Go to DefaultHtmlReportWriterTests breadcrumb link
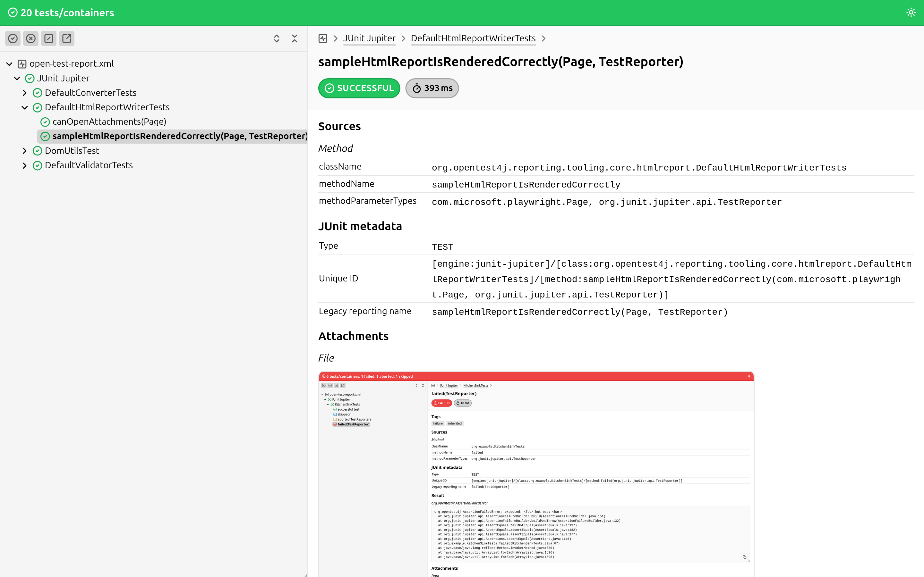Viewport: 924px width, 577px height. click(x=473, y=38)
